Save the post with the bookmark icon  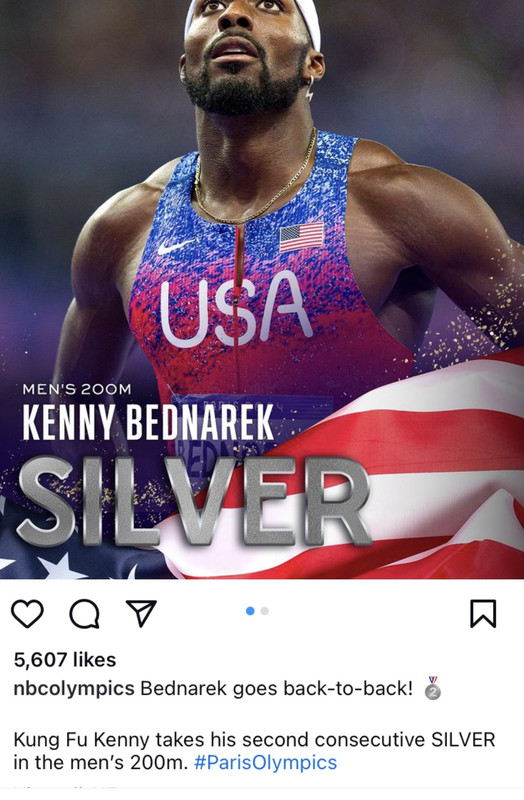(x=483, y=613)
